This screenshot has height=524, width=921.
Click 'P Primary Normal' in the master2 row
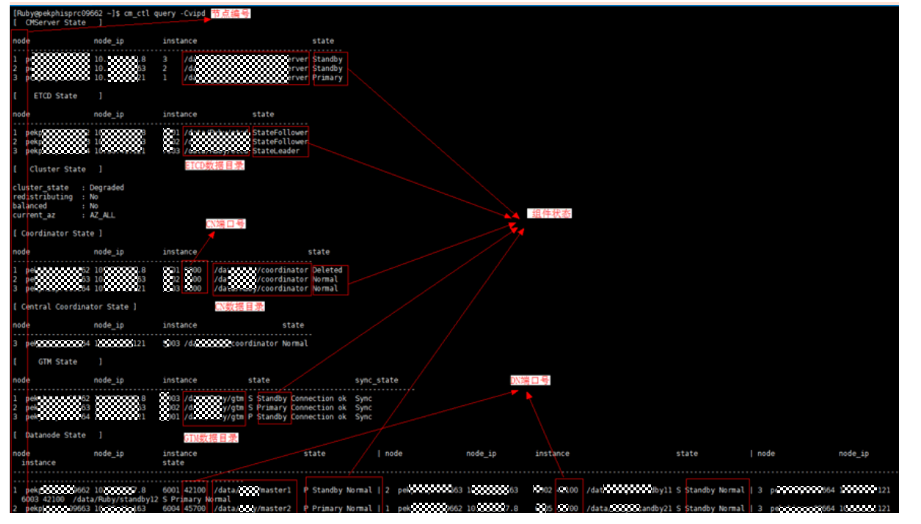pos(338,508)
